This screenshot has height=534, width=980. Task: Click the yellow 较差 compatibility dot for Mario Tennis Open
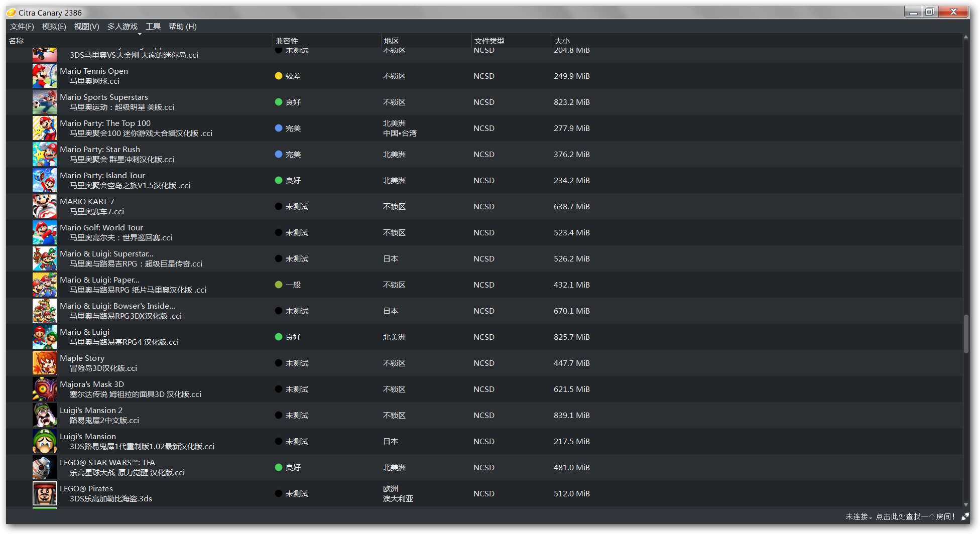point(279,76)
